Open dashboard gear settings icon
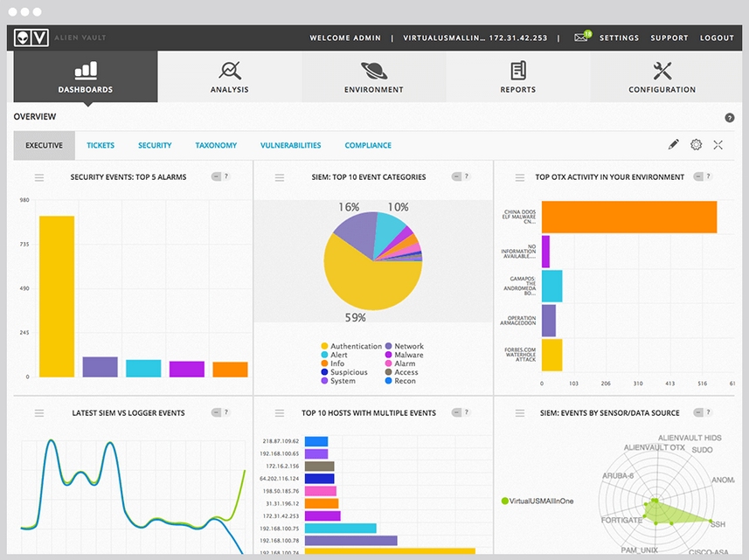The width and height of the screenshot is (749, 560). tap(696, 145)
